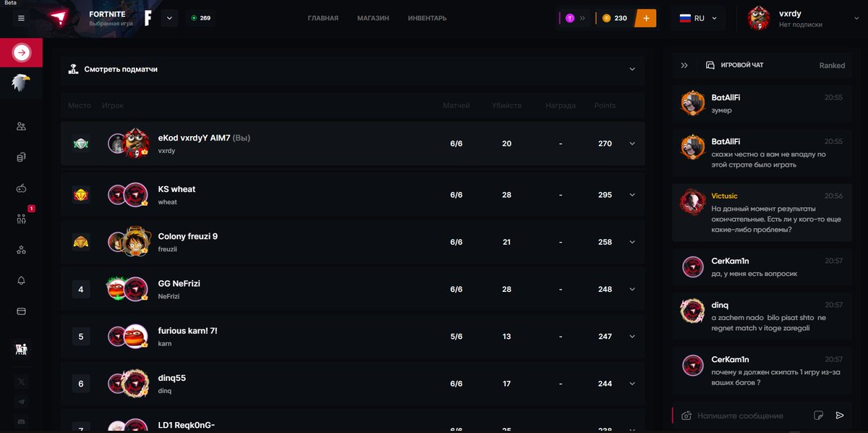This screenshot has height=433, width=868.
Task: Select the ИГРОВОЙ ЧАТ tab
Action: [742, 65]
